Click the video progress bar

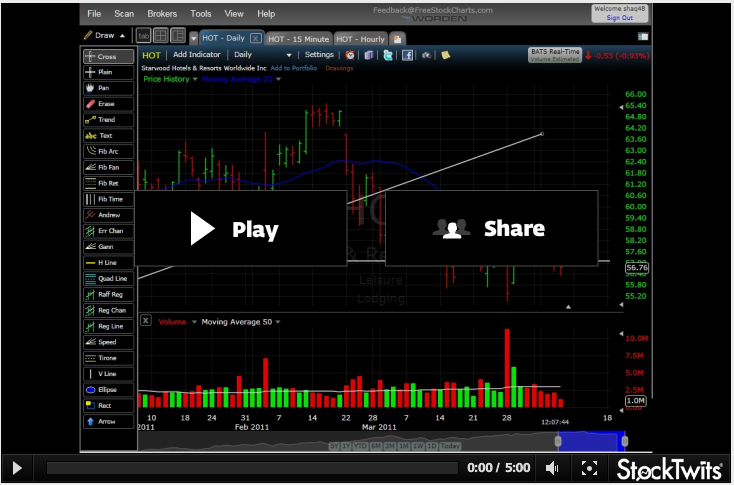tap(252, 468)
